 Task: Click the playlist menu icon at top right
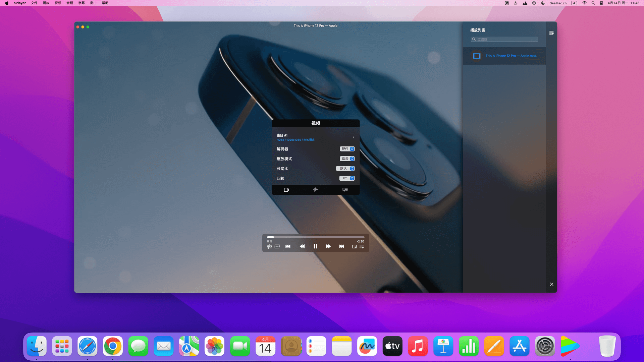[x=551, y=33]
